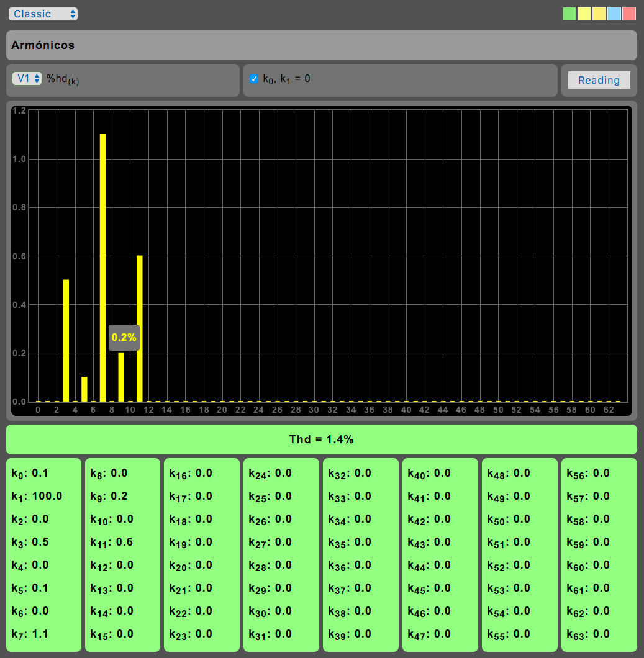
Task: Click the k52: 0.0 value
Action: click(509, 566)
